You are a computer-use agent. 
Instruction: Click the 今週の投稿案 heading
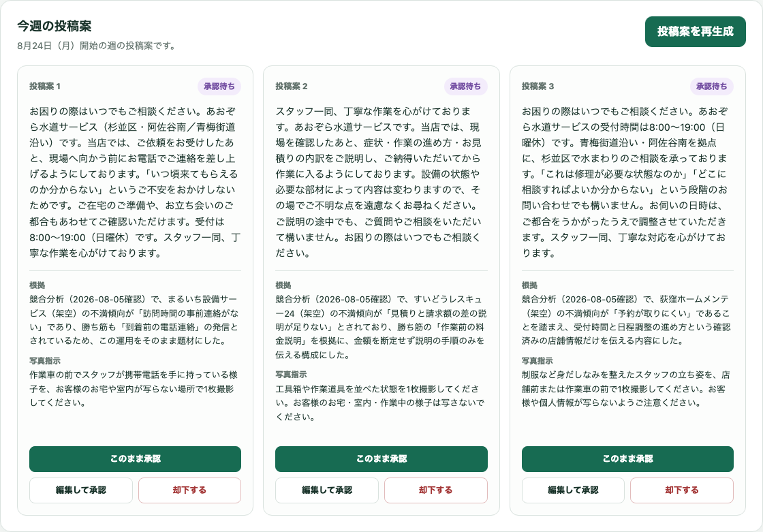tap(54, 26)
